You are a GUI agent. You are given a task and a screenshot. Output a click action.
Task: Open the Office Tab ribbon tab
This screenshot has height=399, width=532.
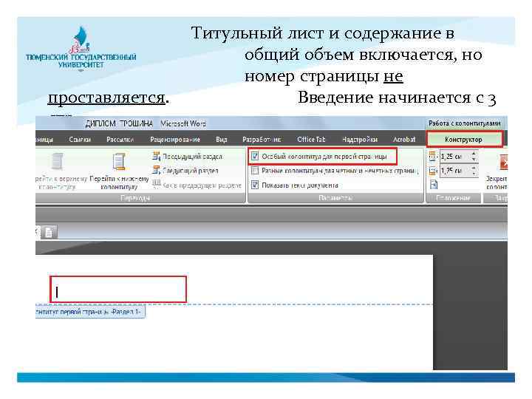pos(311,140)
